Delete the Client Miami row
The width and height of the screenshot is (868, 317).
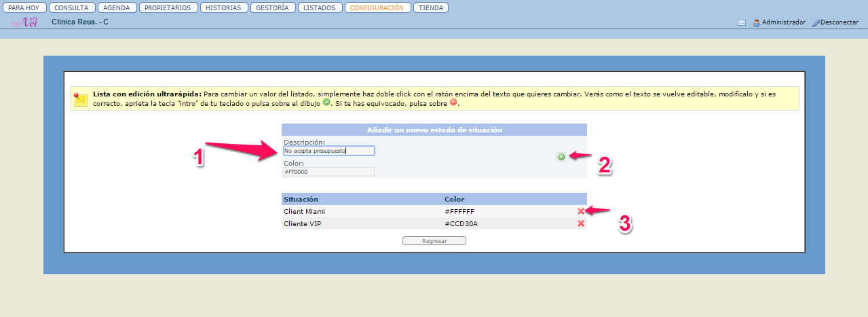pyautogui.click(x=581, y=211)
